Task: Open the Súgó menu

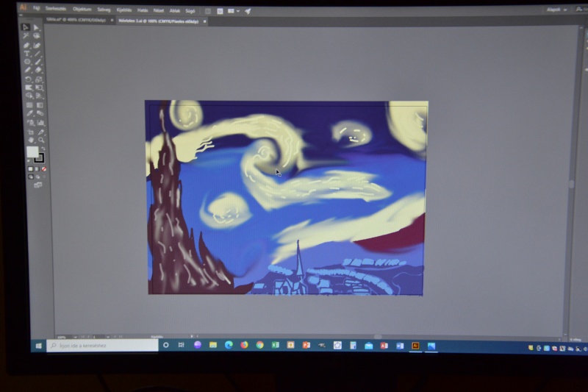Action: point(190,11)
